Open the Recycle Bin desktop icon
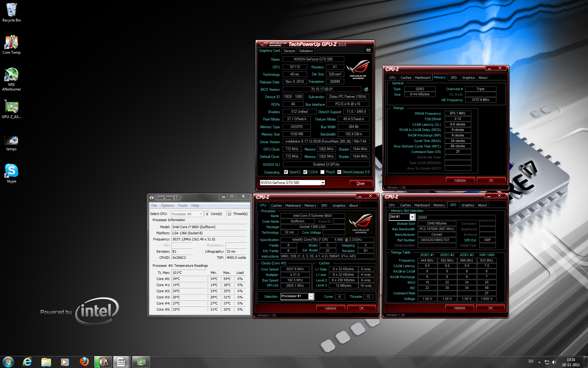Image resolution: width=588 pixels, height=368 pixels. point(11,13)
